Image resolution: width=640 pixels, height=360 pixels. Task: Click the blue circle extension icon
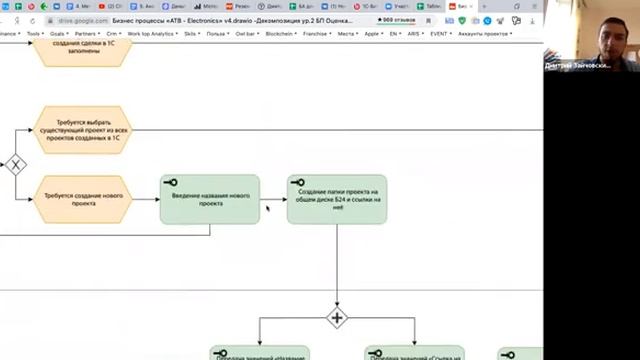point(487,20)
